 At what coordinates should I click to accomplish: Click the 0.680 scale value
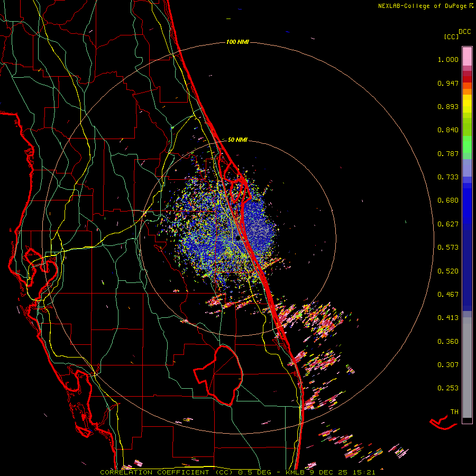click(448, 200)
